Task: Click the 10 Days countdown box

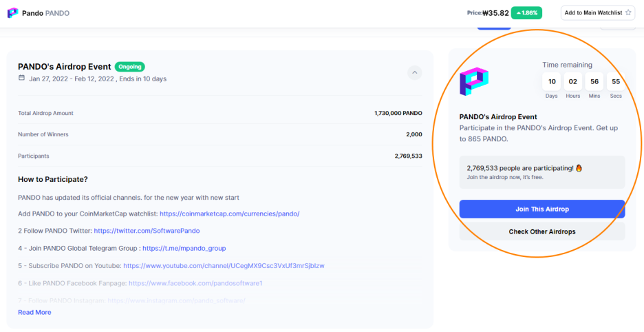Action: tap(552, 81)
